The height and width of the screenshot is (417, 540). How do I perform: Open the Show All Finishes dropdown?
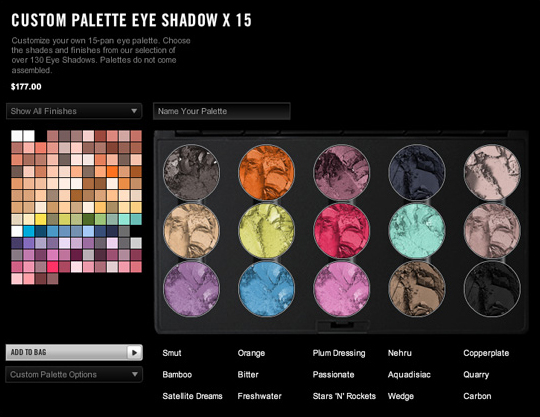[74, 111]
